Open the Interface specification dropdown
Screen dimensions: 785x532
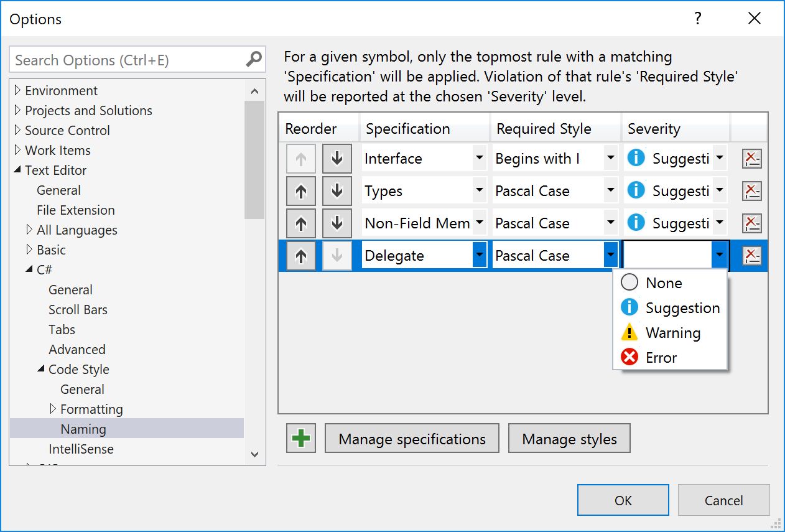tap(479, 159)
